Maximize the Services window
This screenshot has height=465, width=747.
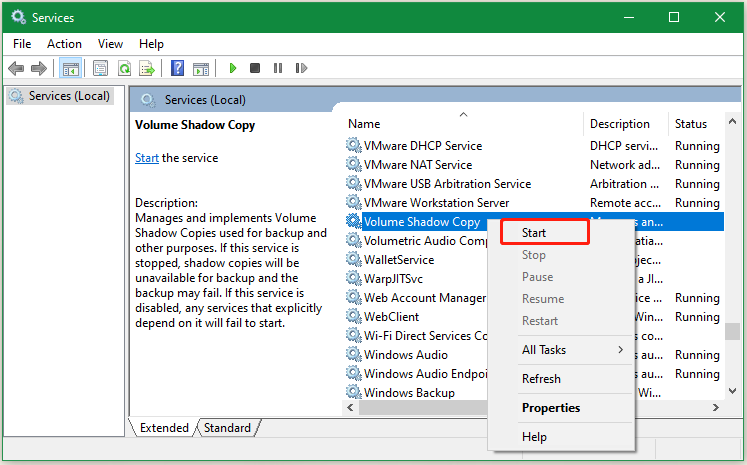[x=674, y=18]
